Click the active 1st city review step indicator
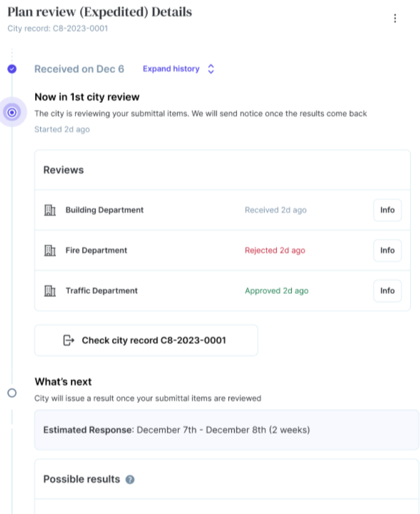This screenshot has width=420, height=514. [12, 113]
